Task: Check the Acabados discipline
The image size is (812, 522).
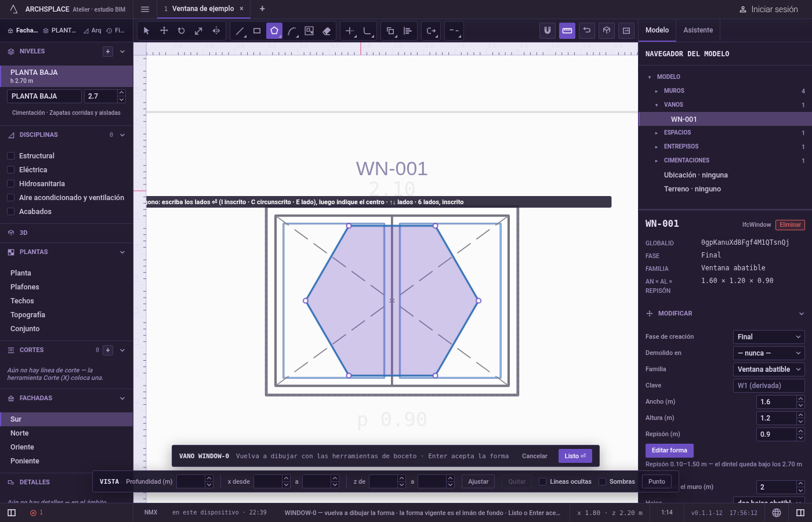Action: point(10,212)
